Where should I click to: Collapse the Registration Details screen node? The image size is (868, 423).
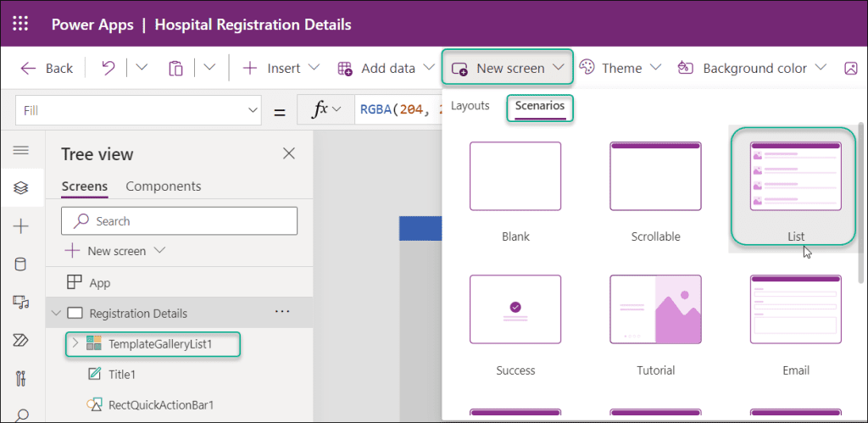pyautogui.click(x=56, y=314)
